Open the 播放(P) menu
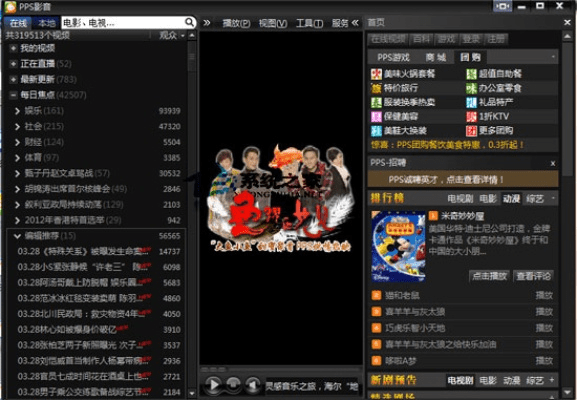The width and height of the screenshot is (577, 400). click(x=236, y=23)
